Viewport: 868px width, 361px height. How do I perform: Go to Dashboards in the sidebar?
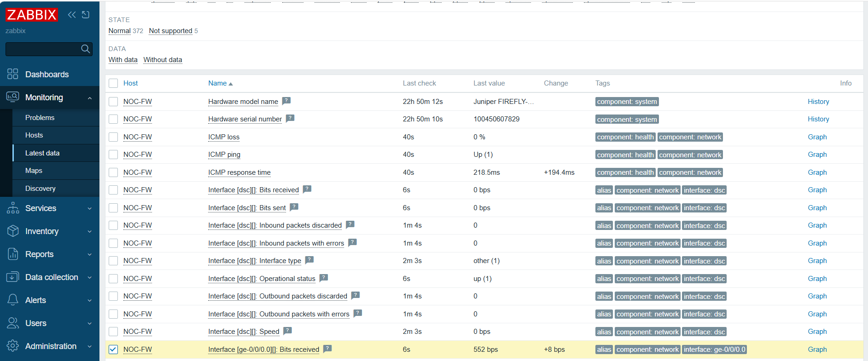coord(47,74)
